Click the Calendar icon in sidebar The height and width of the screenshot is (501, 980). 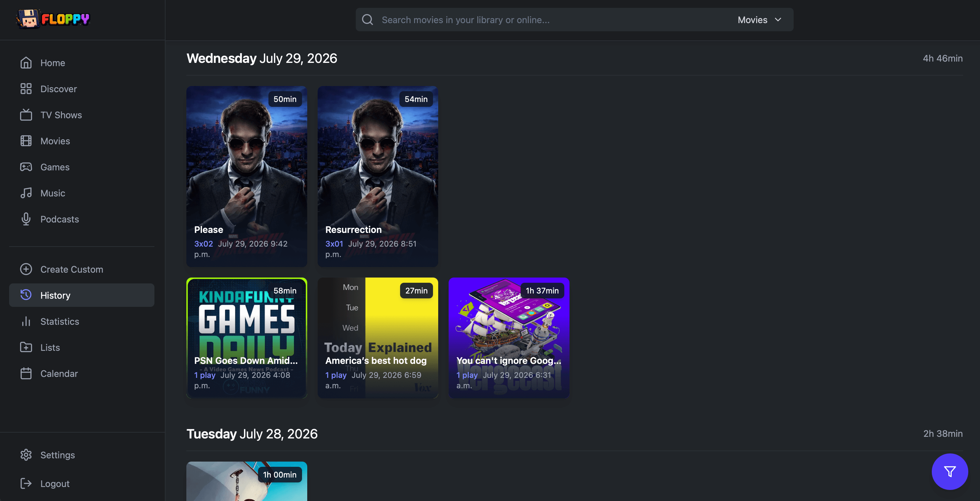pyautogui.click(x=26, y=374)
